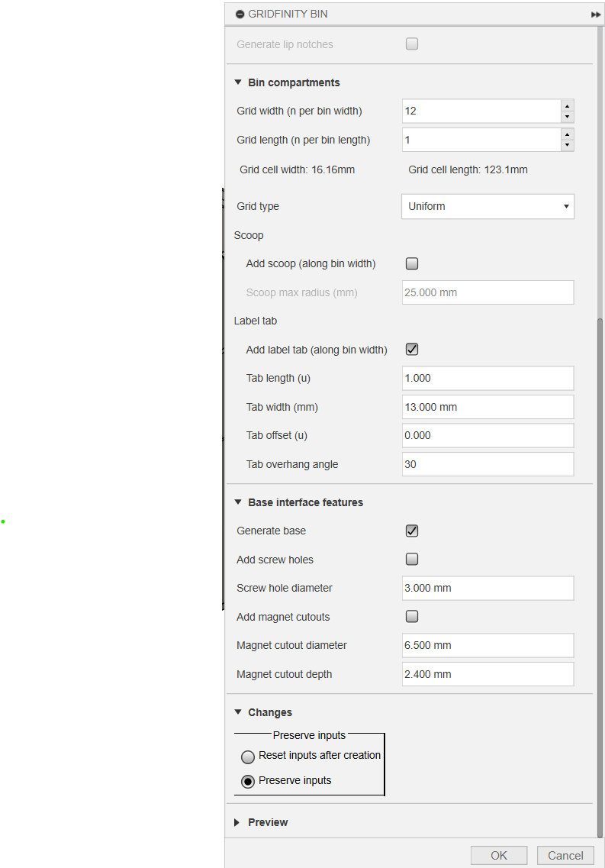Viewport: 605px width, 868px height.
Task: Enable Add screw holes checkbox
Action: [412, 559]
